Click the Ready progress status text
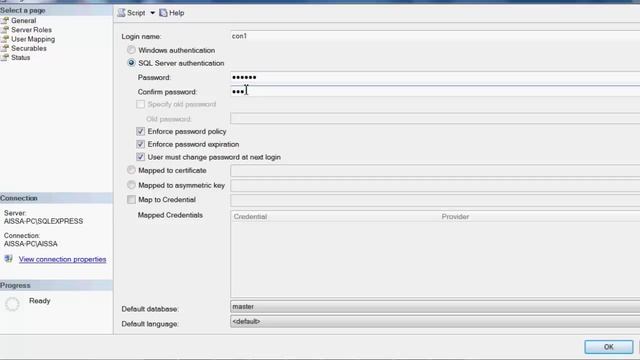Screen dimensions: 640x360 (40, 301)
